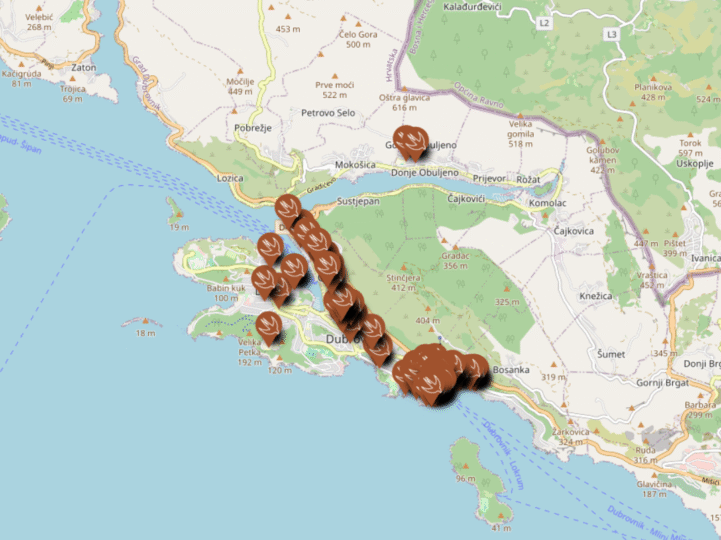The width and height of the screenshot is (721, 540).
Task: Click the marker above Velika Petka hill
Action: click(268, 325)
